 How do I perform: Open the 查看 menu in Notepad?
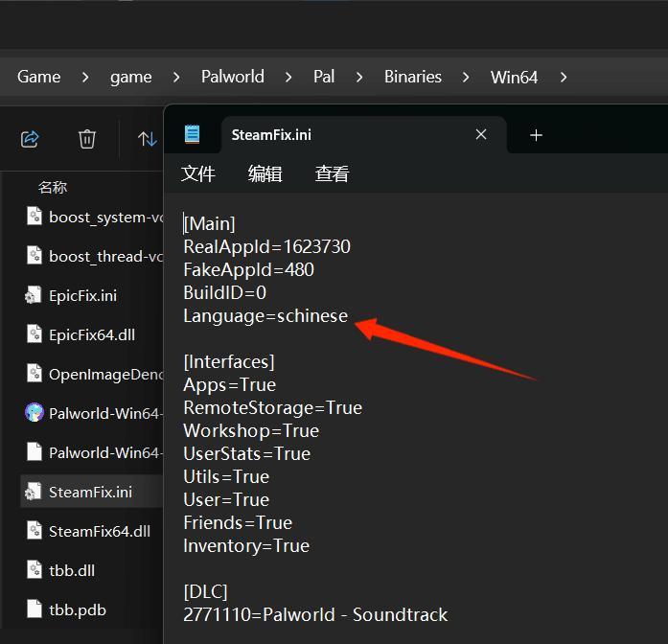click(332, 173)
